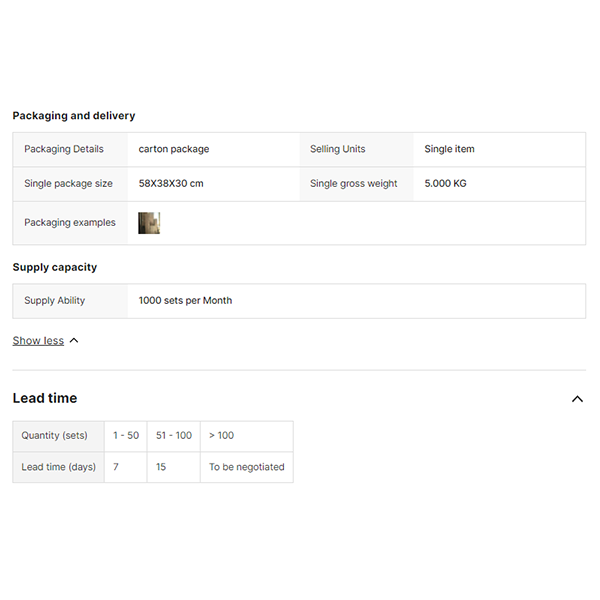
Task: Select the Packaging Details label cell
Action: coord(64,149)
